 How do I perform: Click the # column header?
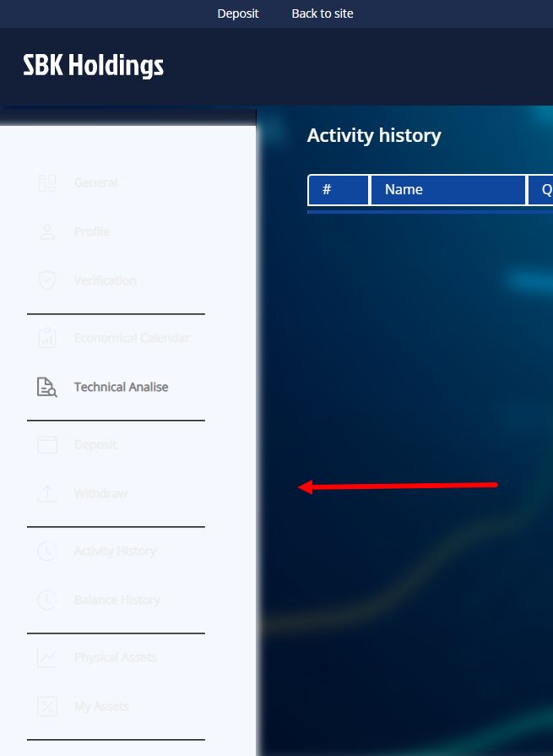[x=339, y=189]
